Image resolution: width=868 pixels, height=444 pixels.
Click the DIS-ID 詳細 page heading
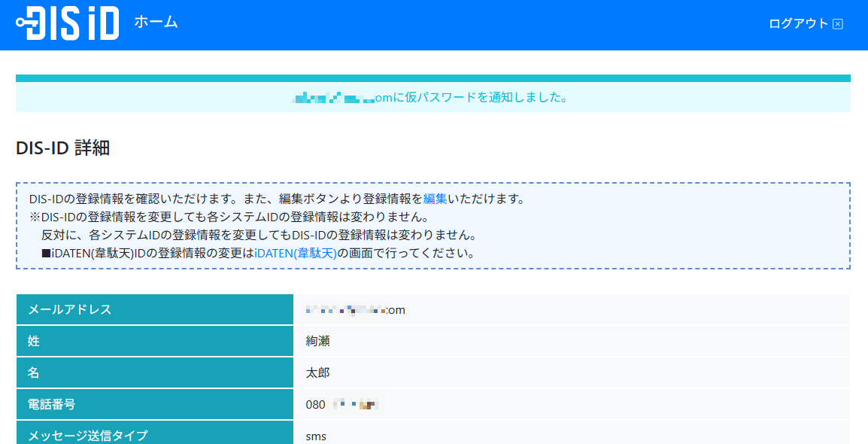point(63,148)
